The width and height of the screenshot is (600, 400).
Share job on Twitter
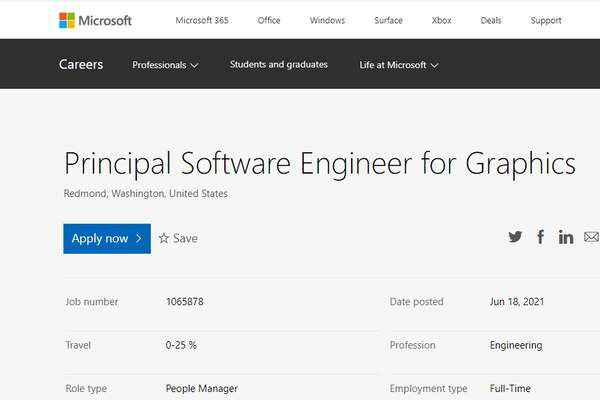[515, 237]
